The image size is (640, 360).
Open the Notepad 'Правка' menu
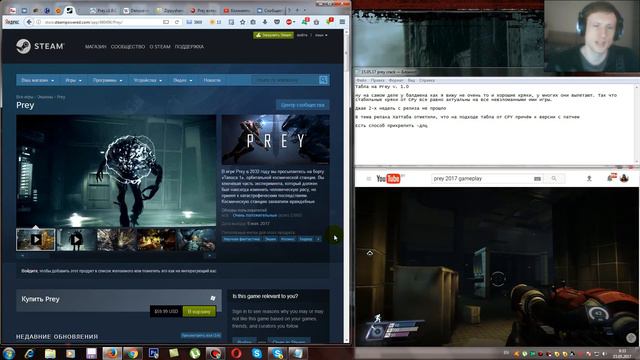click(x=378, y=80)
